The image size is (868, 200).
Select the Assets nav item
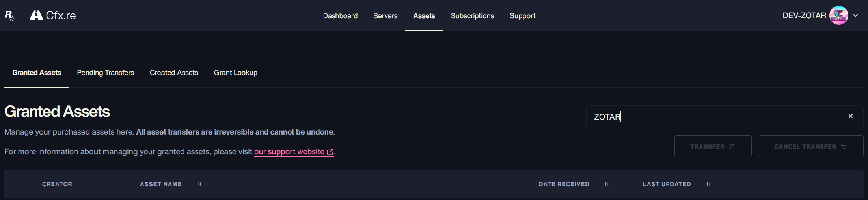tap(424, 16)
